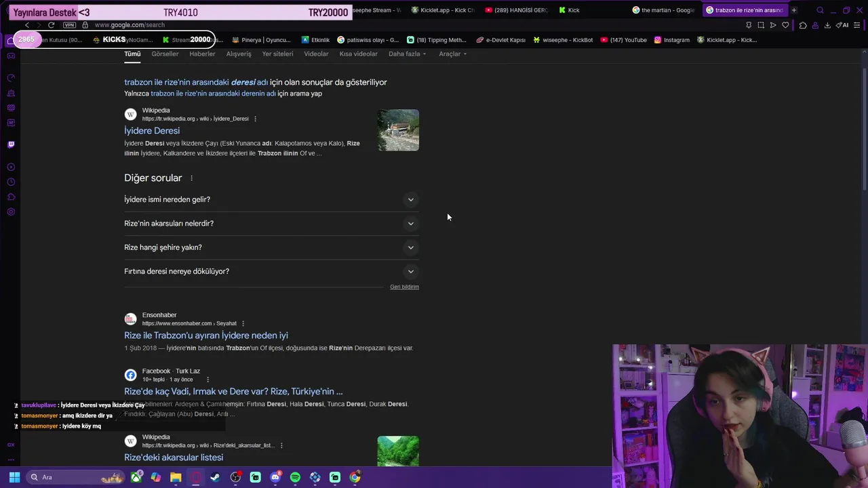The image size is (868, 488).
Task: Open the Twitch sidebar icon
Action: (11, 144)
